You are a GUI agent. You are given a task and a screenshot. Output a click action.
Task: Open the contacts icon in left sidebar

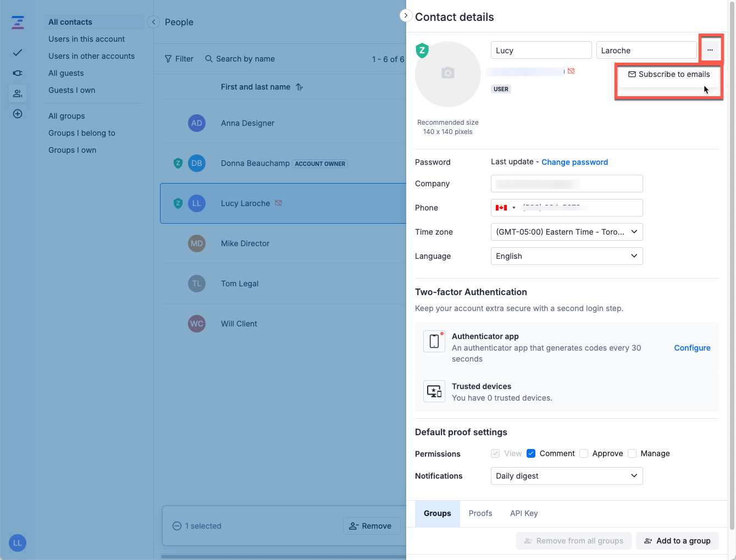(x=18, y=93)
